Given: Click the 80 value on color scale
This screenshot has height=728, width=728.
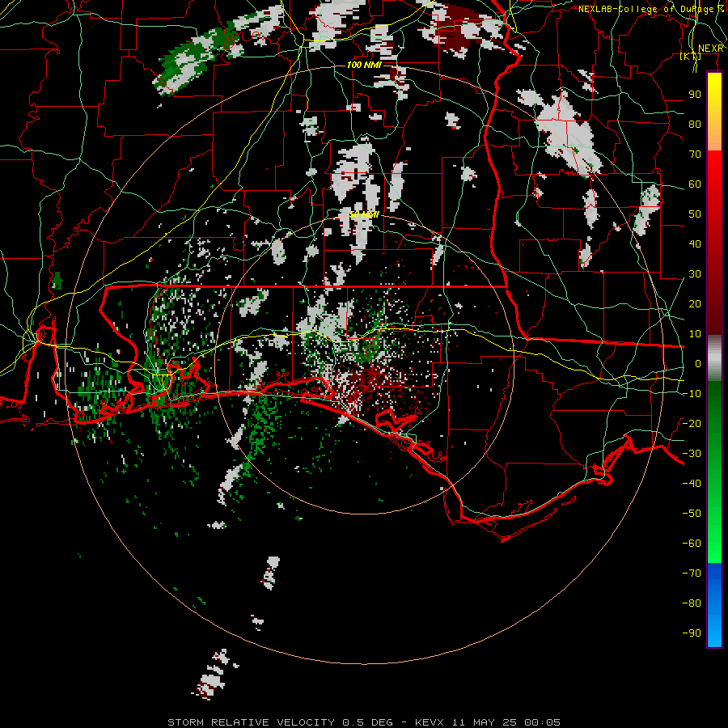Looking at the screenshot, I should 695,124.
